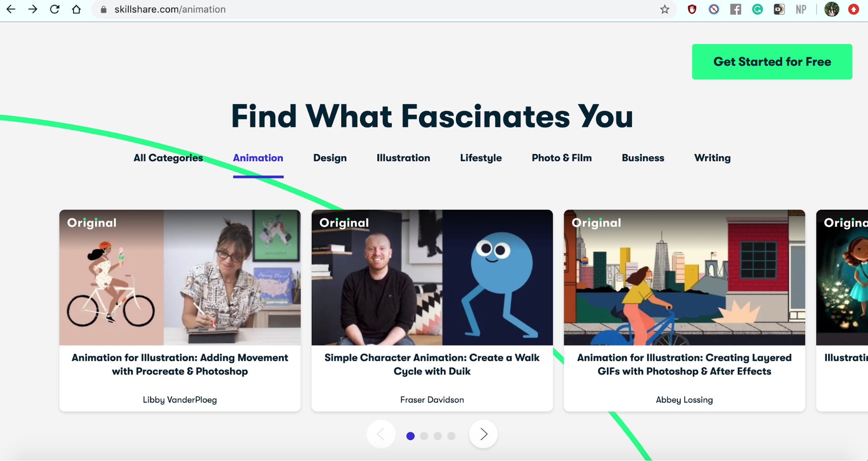Viewport: 868px width, 461px height.
Task: Open the Chrome profile avatar
Action: tap(832, 10)
